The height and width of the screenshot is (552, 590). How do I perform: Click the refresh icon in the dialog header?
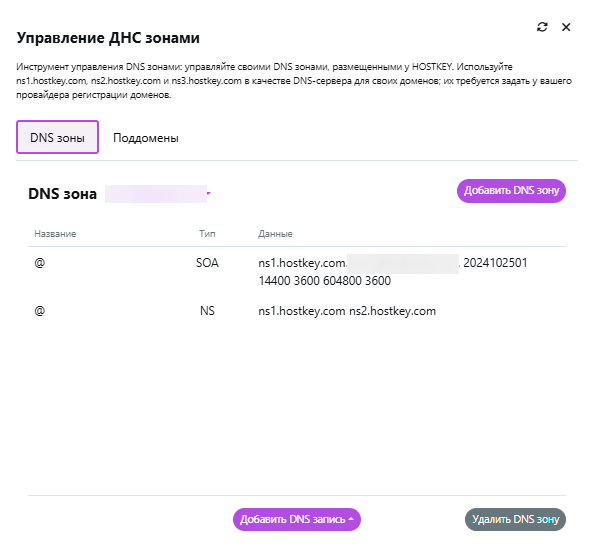coord(542,27)
